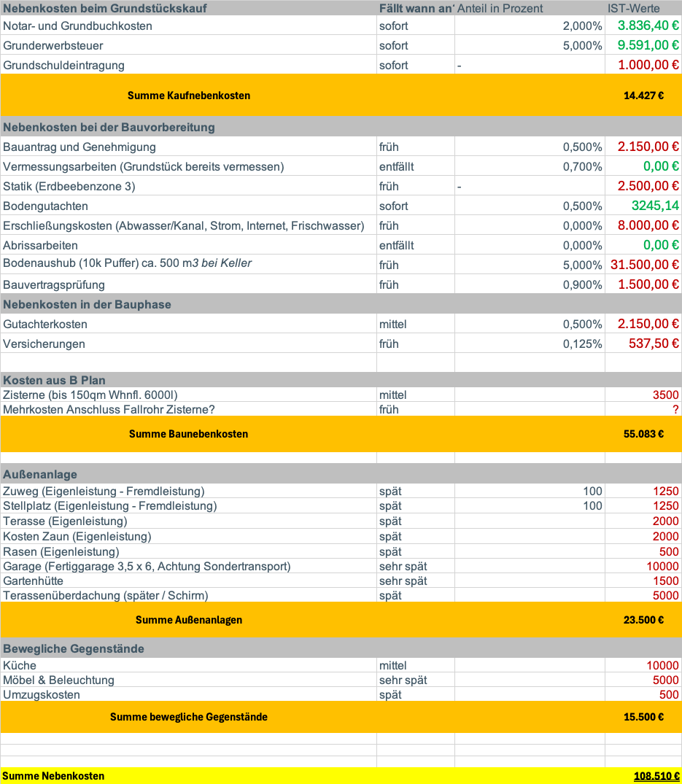
Task: Select the Versicherungen percentage 0,125%
Action: click(x=582, y=344)
